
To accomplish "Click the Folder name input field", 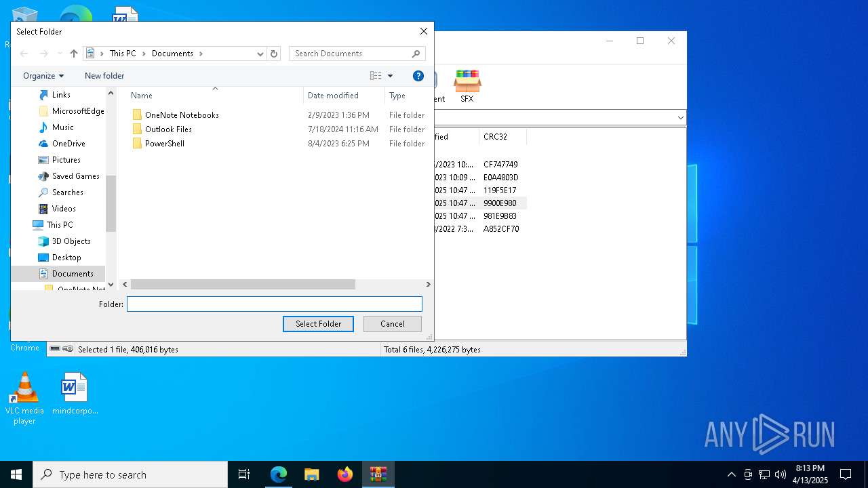I will click(x=275, y=304).
